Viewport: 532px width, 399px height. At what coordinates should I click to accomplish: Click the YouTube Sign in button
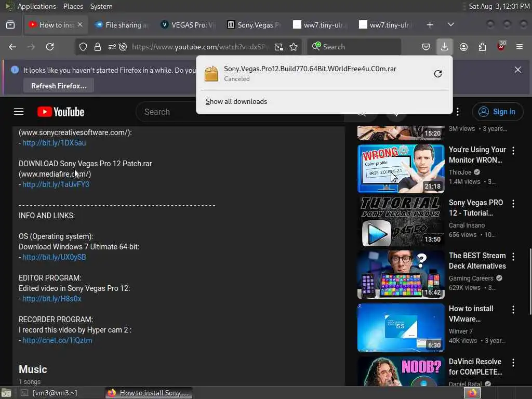497,112
